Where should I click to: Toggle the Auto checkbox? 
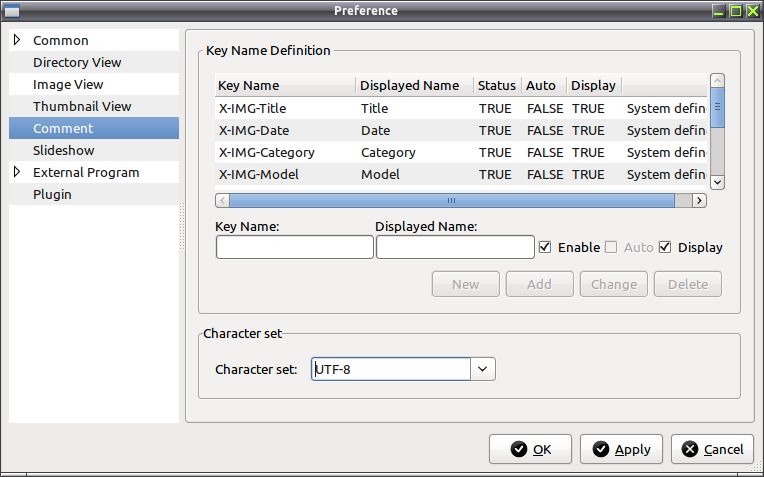611,247
